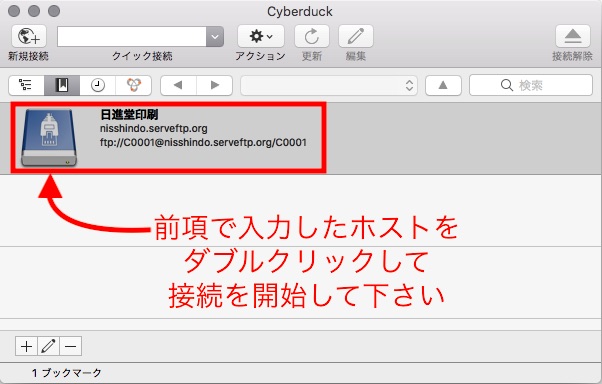Click the 日進堂印刷 bookmark title
This screenshot has height=384, width=602.
129,114
